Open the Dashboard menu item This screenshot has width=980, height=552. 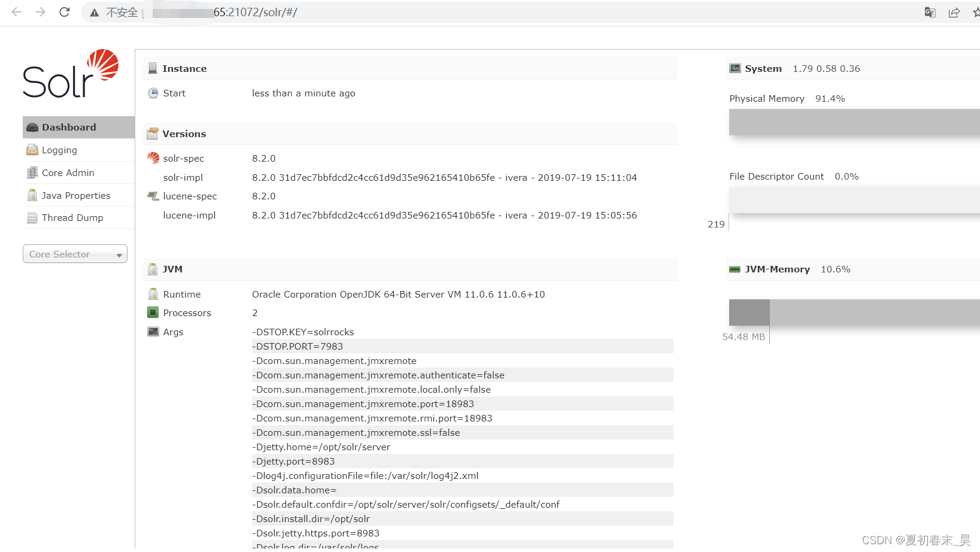tap(78, 128)
